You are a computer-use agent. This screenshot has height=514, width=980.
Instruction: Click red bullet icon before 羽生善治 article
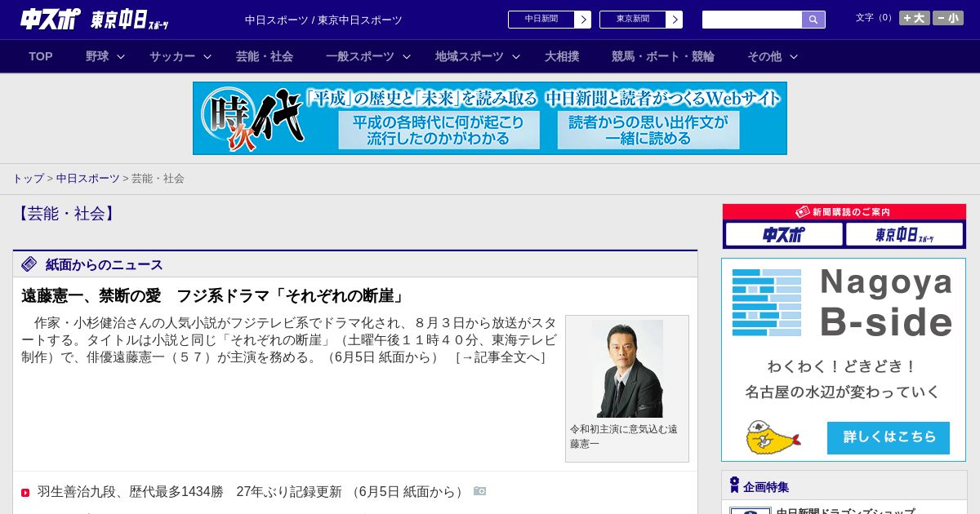25,493
